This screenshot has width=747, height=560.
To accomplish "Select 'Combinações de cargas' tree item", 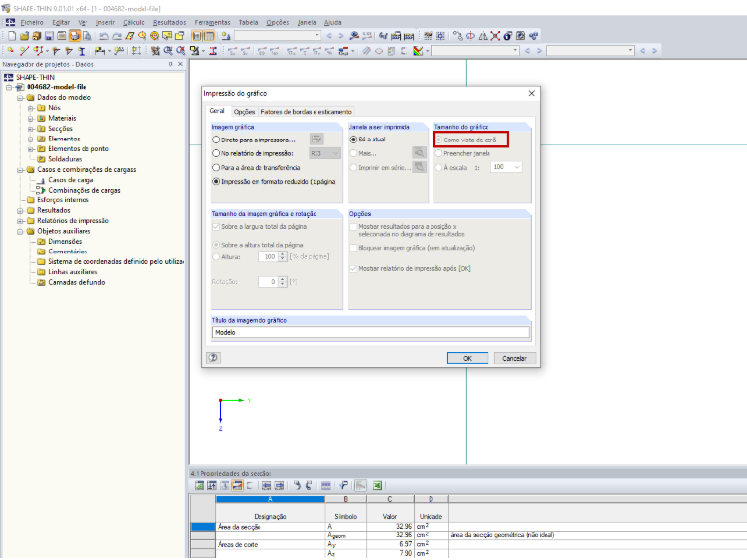I will 85,190.
